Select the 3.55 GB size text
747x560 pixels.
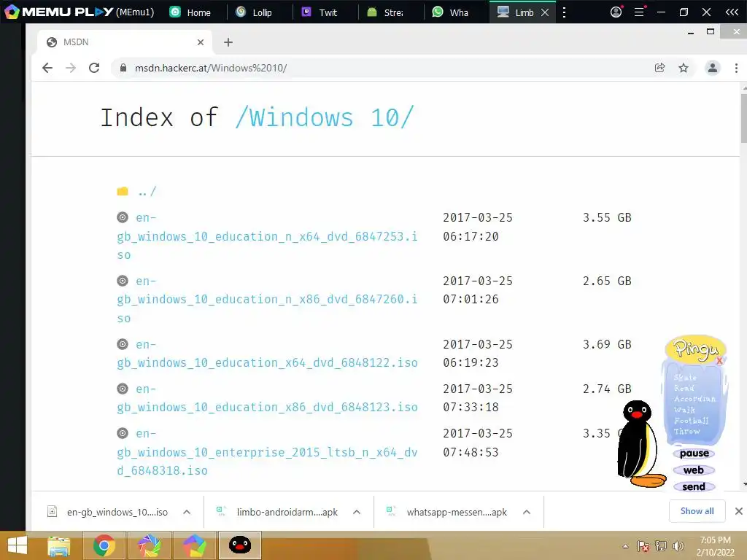click(607, 217)
